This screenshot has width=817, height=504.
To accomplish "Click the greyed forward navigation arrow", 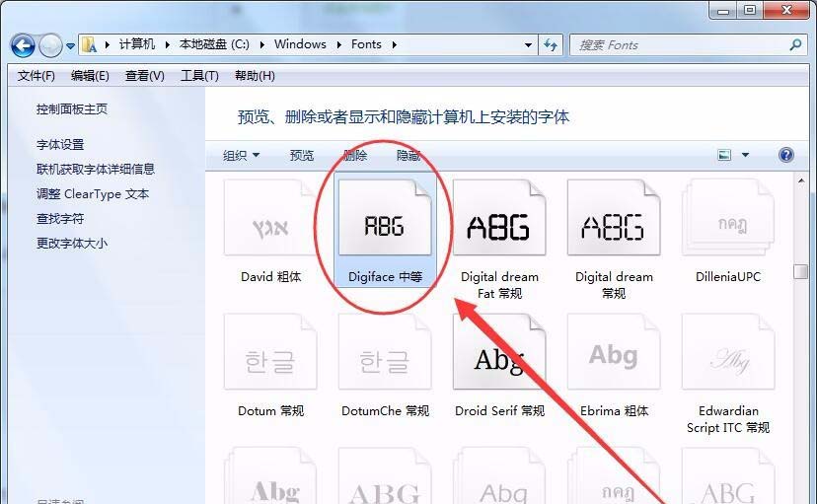I will tap(50, 45).
